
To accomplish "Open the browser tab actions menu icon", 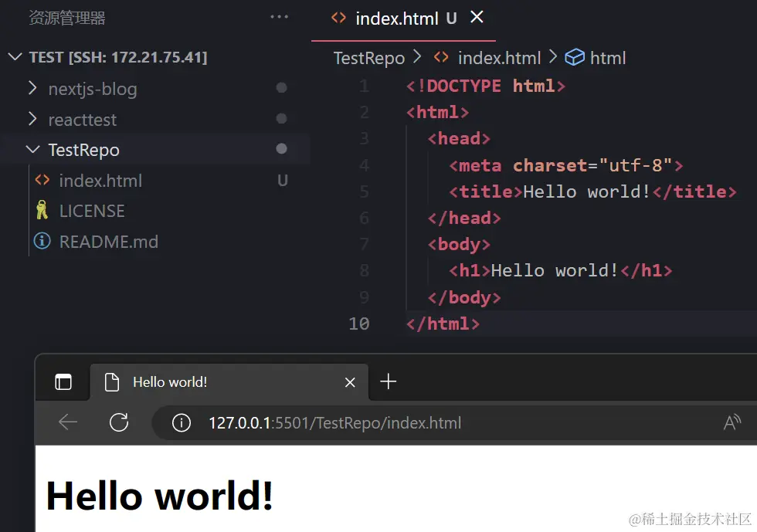I will pos(63,382).
